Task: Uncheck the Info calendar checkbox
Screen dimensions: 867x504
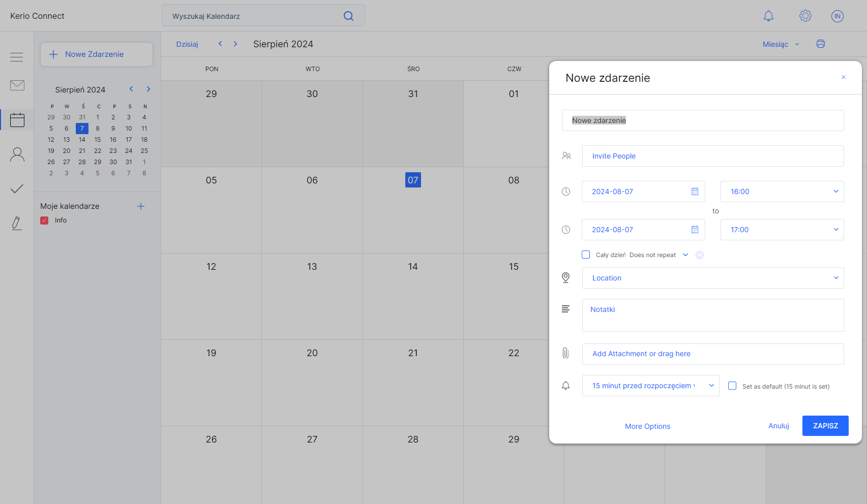Action: click(x=44, y=220)
